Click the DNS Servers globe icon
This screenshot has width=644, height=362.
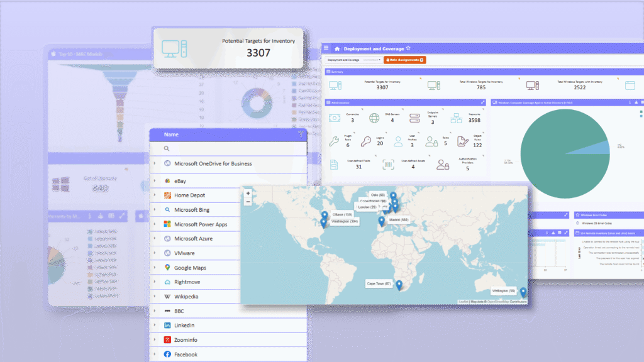pos(374,118)
